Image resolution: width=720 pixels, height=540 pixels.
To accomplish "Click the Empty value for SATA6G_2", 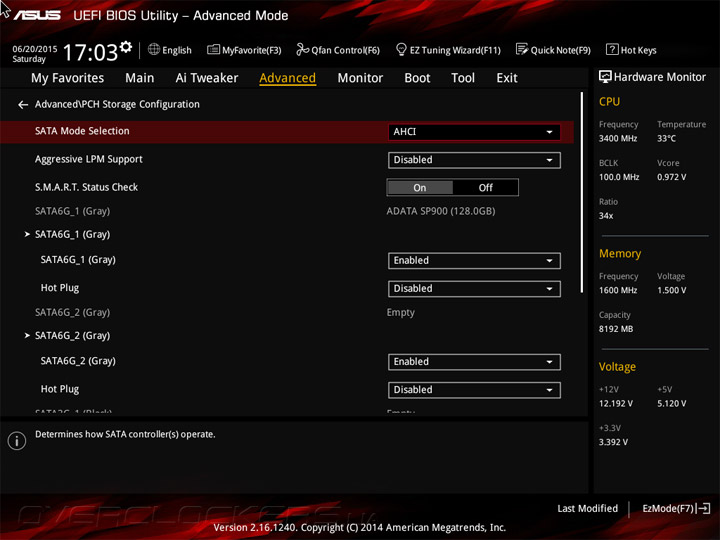I will pyautogui.click(x=400, y=312).
